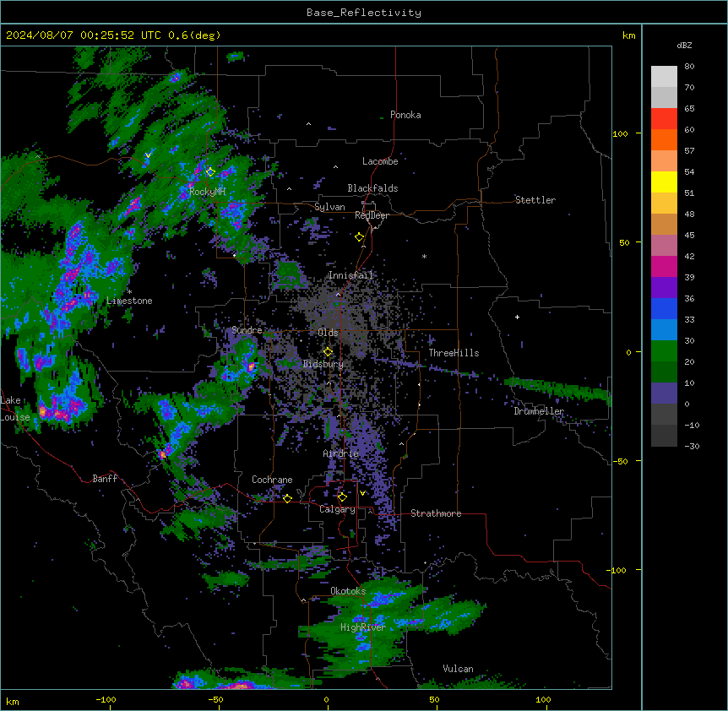The height and width of the screenshot is (711, 728).
Task: Pick the orange 57-60 dBZ legend swatch
Action: [664, 140]
